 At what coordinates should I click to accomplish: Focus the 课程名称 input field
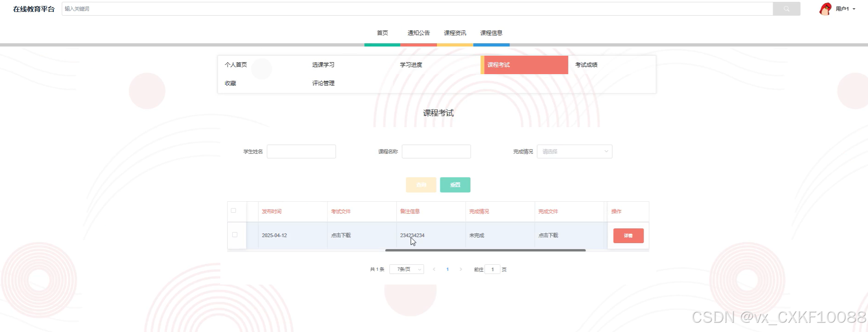(436, 151)
